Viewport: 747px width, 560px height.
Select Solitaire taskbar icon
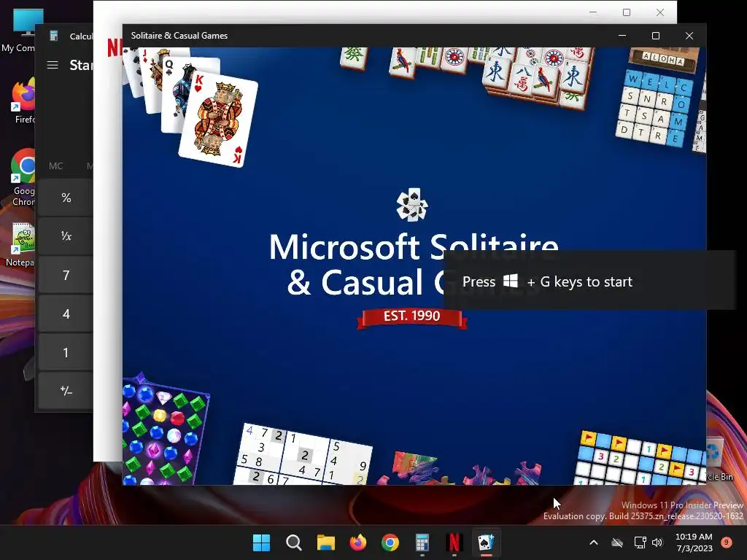tap(486, 542)
